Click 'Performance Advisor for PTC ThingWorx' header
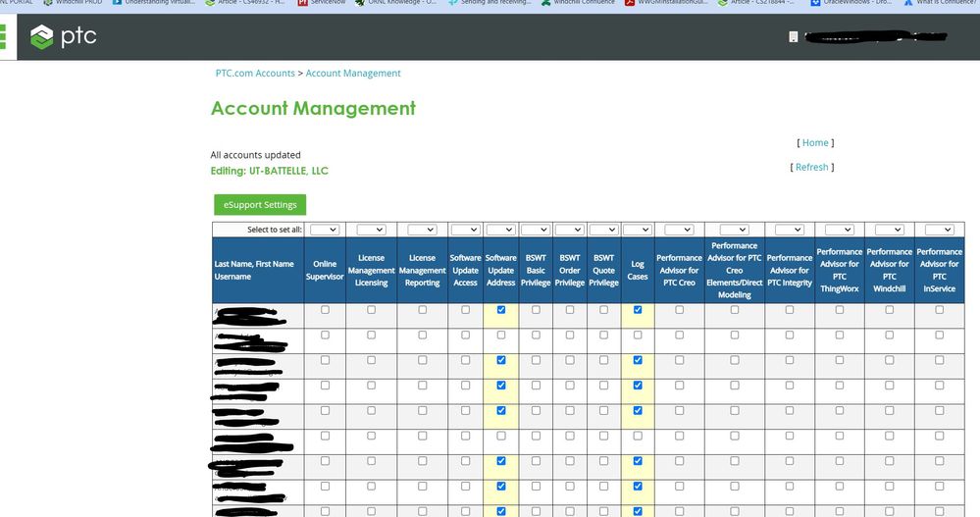 840,270
